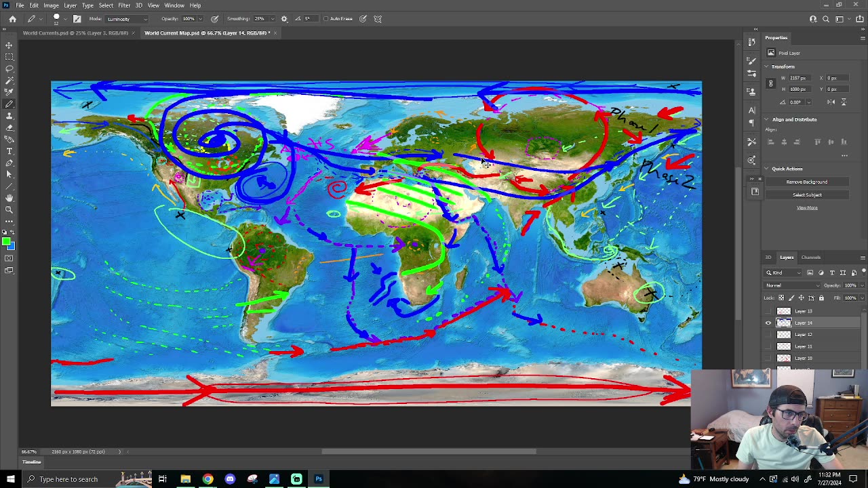Toggle pressure for opacity icon

click(215, 19)
